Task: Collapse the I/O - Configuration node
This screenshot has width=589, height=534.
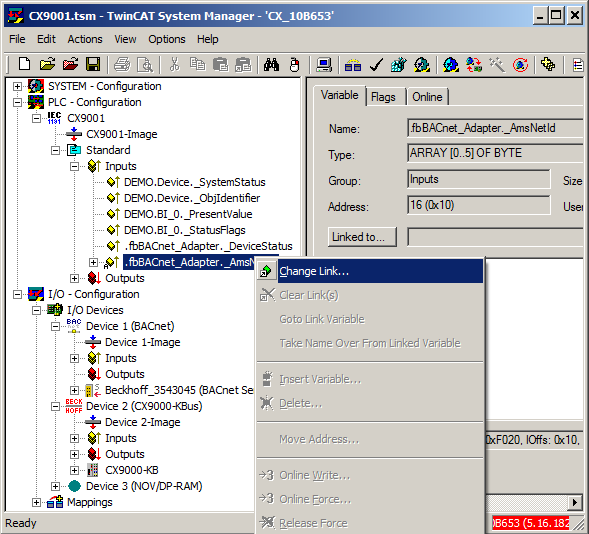Action: 17,294
